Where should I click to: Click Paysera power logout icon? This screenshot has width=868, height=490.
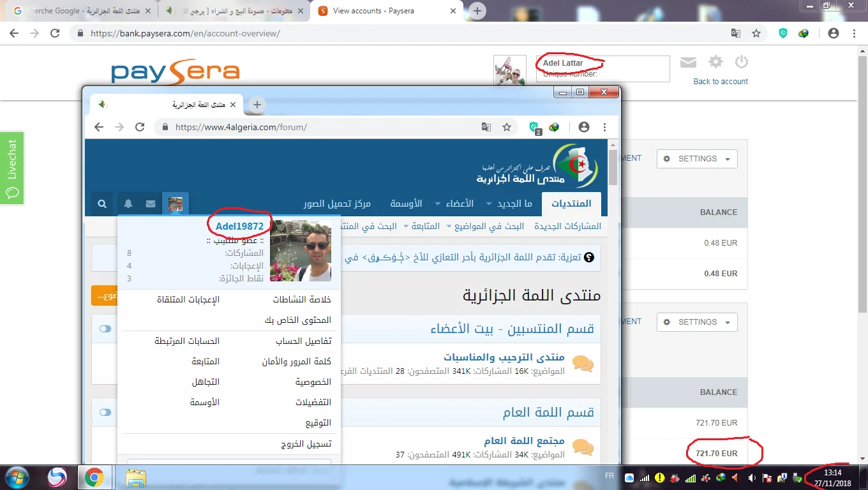(x=741, y=62)
